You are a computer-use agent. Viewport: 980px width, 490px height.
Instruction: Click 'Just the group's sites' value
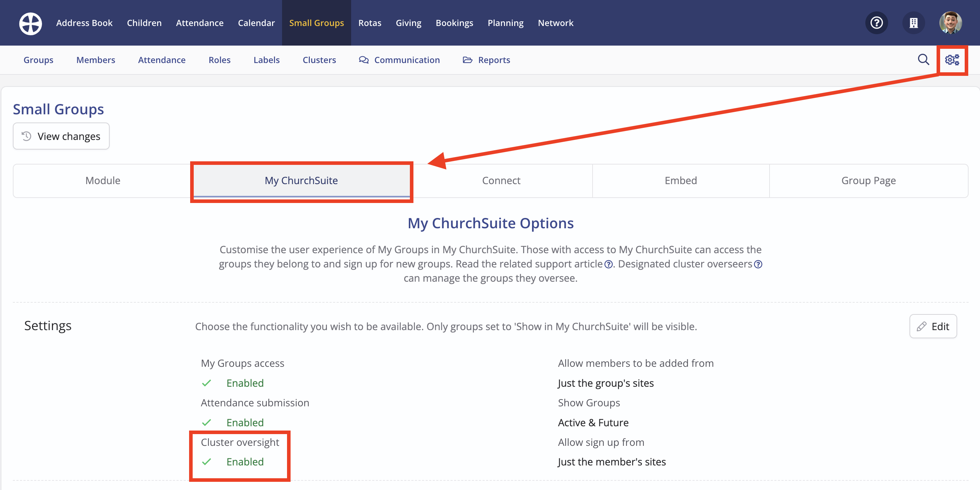click(606, 383)
